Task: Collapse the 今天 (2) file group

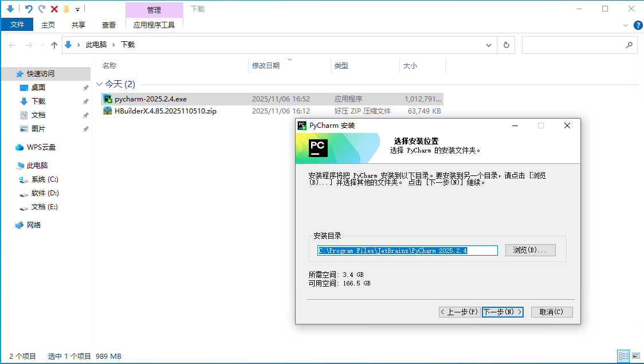Action: 99,84
